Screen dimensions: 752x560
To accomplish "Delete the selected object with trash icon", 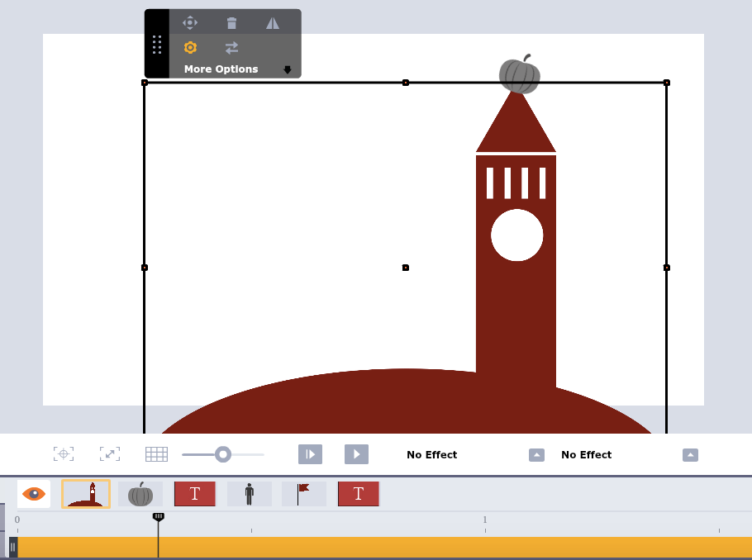I will pos(232,23).
